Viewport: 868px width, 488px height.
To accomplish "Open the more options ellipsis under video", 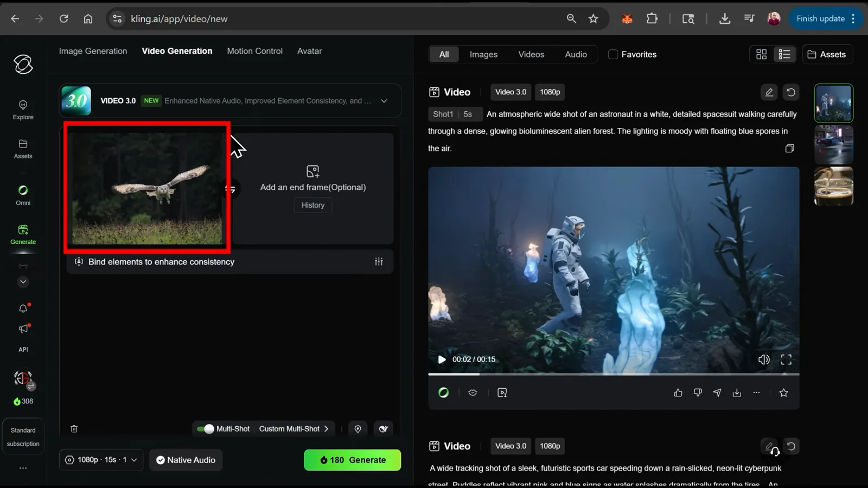I will 756,393.
